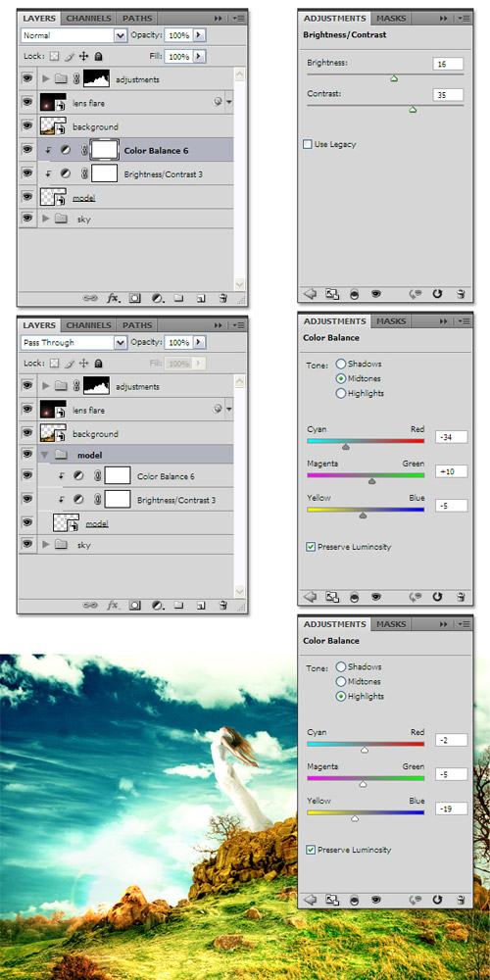
Task: Toggle the adjustment layer visibility eye in the Midtones Color Balance panel
Action: pos(375,597)
